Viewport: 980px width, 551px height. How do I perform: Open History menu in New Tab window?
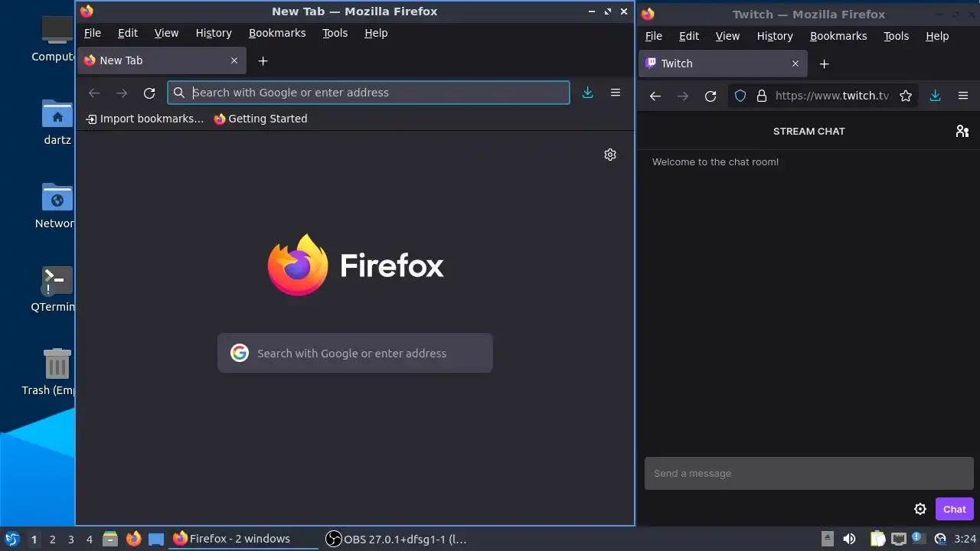[x=214, y=33]
